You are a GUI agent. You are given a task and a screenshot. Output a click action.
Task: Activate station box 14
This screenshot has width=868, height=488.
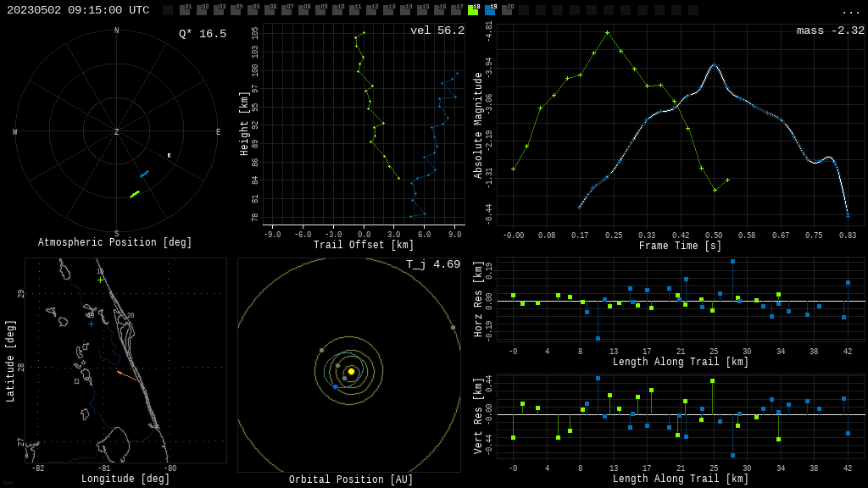(406, 9)
